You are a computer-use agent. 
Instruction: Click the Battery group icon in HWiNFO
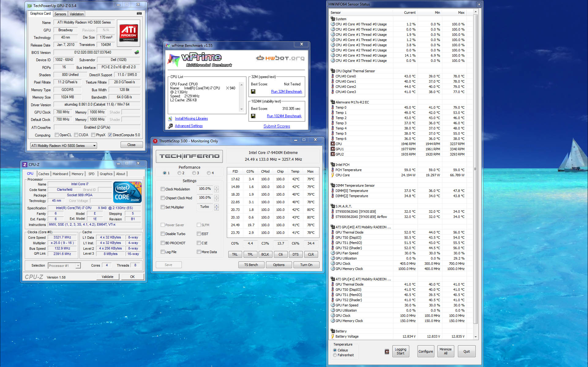coord(332,331)
